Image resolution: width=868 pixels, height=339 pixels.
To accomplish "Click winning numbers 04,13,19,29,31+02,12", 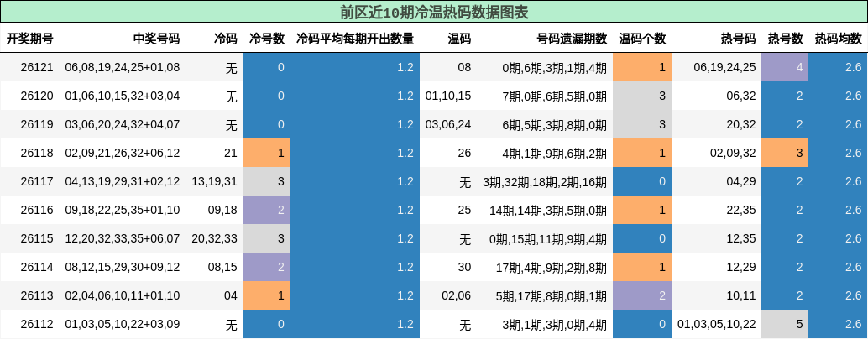I will [x=123, y=181].
